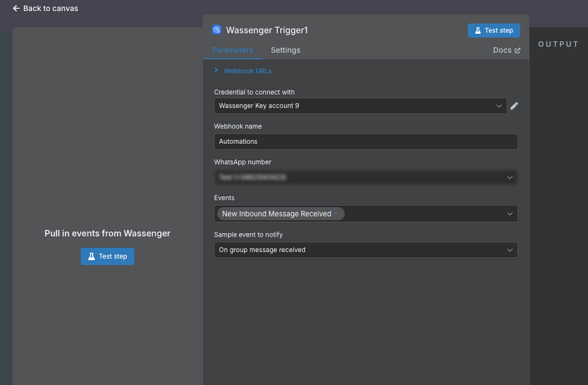Click the Events field dropdown arrow

pos(510,214)
